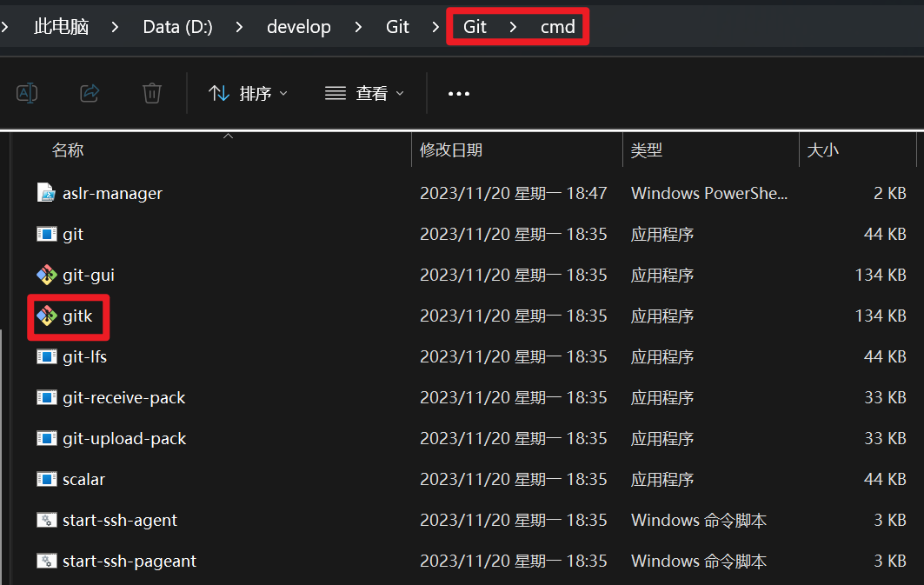Select the git-receive-pack file name
The height and width of the screenshot is (585, 924).
point(124,398)
